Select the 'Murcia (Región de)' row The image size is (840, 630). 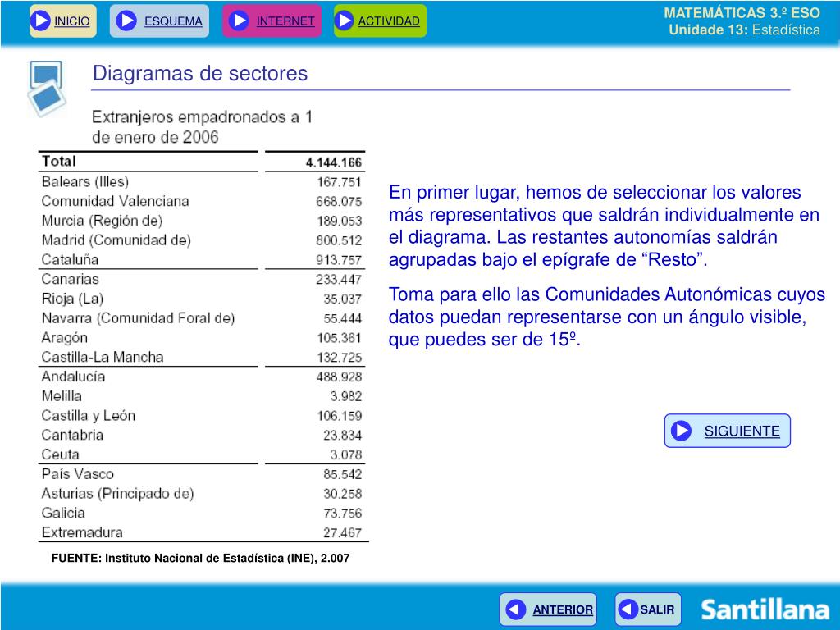(x=202, y=221)
